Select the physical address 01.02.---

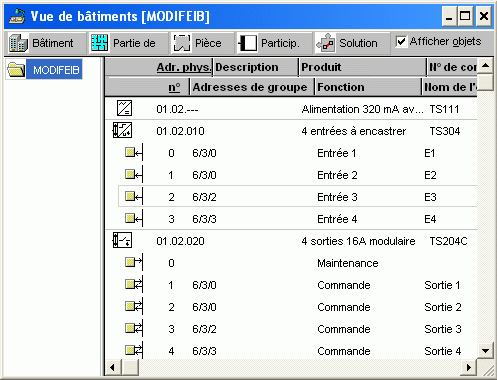click(x=177, y=109)
